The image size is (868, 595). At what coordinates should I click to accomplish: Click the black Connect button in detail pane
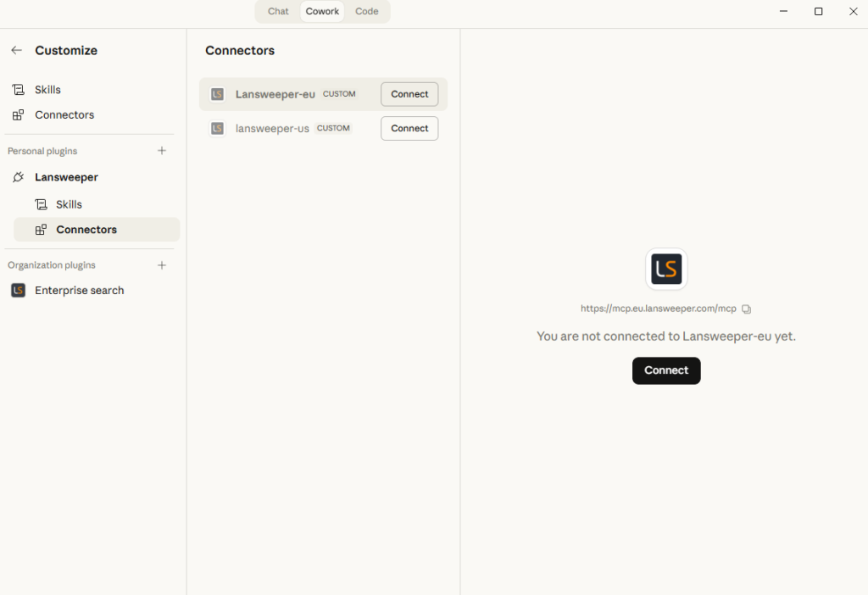666,370
